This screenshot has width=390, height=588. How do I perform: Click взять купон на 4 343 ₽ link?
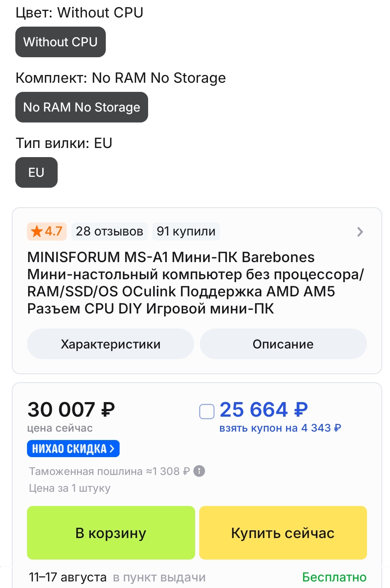coord(280,428)
